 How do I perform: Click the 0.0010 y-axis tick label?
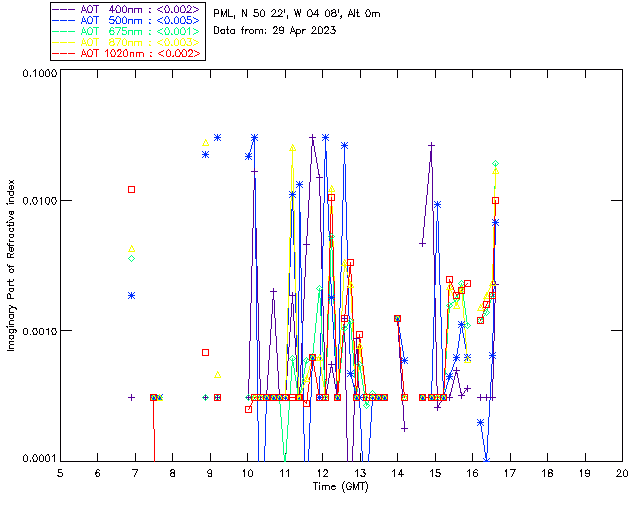tap(40, 331)
